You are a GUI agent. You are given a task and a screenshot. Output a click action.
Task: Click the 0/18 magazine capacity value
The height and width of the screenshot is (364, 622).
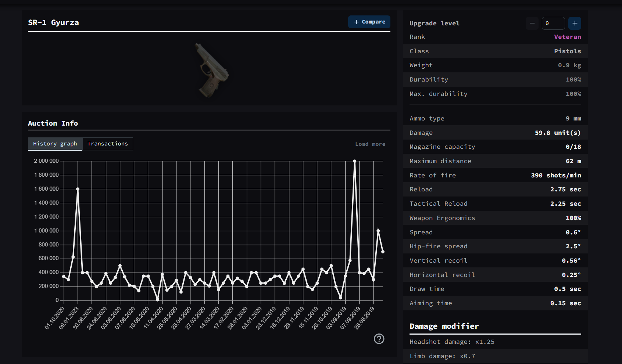[573, 147]
